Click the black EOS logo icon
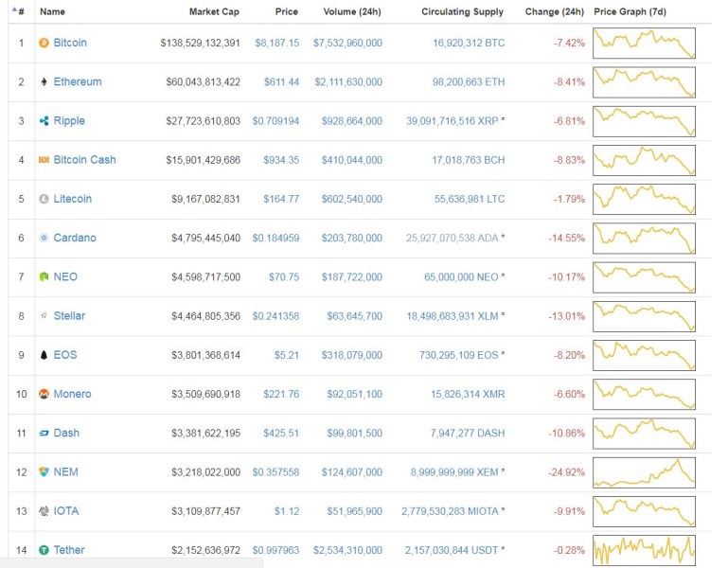Viewport: 728px width, 568px height. click(44, 355)
